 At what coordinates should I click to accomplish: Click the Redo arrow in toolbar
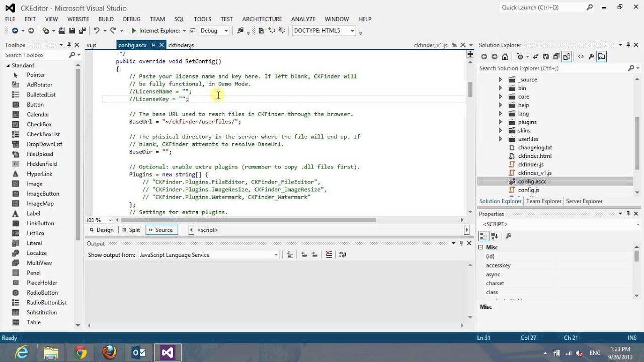(x=113, y=31)
